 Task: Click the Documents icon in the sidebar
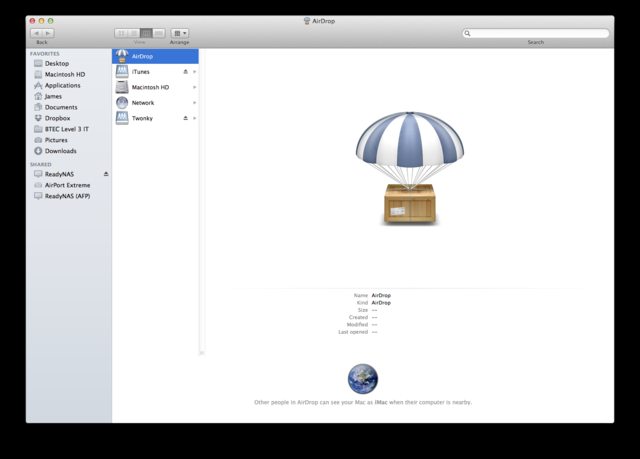pyautogui.click(x=38, y=107)
